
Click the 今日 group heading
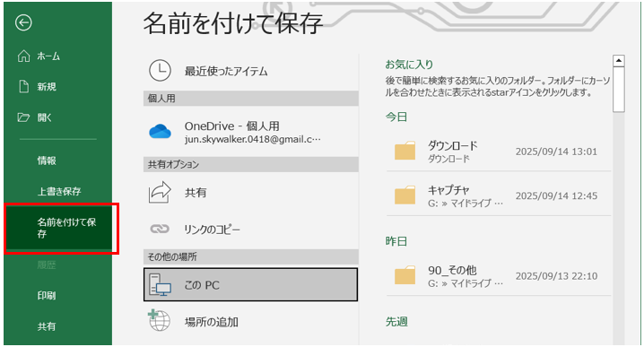pos(396,117)
